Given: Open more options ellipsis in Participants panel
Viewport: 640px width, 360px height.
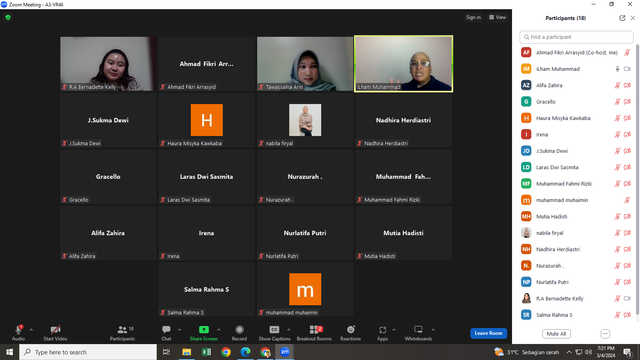Looking at the screenshot, I should click(x=605, y=333).
